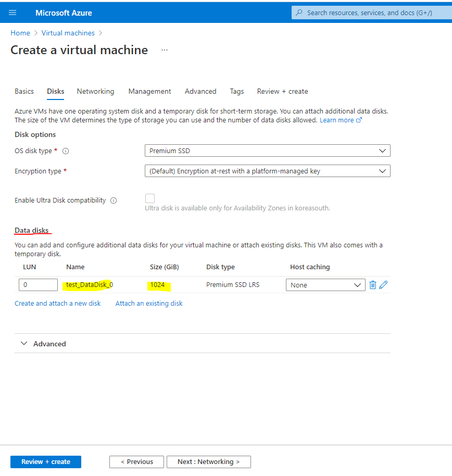Show info for Ultra Disk compatibility
Viewport: 452px width, 476px height.
click(114, 201)
